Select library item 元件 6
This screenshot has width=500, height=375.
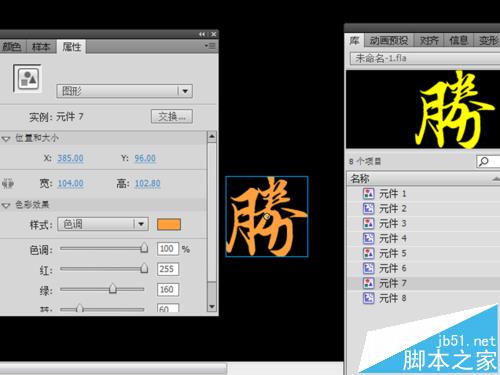pos(423,268)
